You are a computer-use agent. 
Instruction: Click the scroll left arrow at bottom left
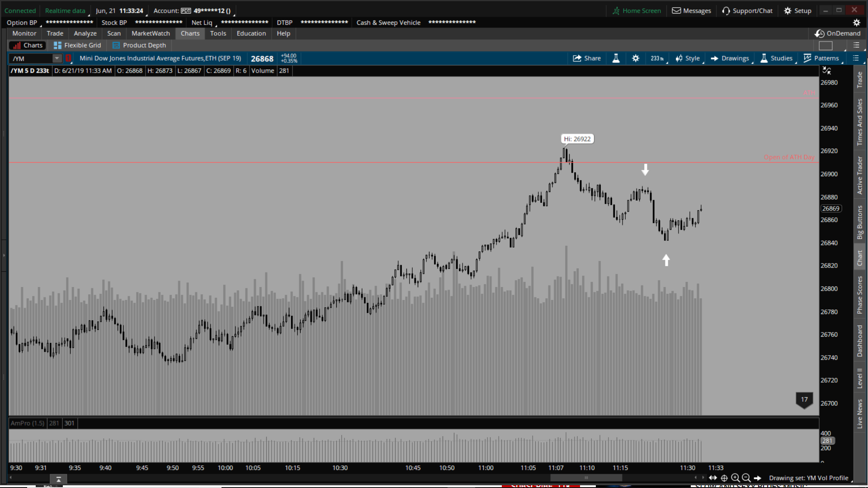coord(11,477)
